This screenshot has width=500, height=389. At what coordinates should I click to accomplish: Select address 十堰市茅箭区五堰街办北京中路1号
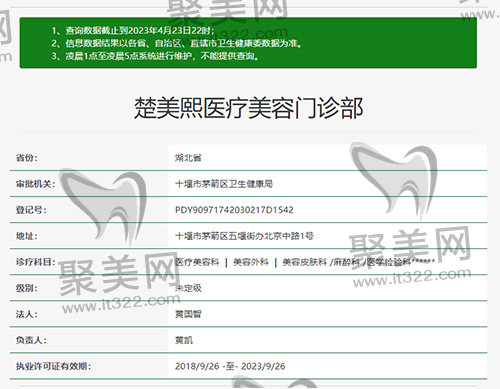244,236
